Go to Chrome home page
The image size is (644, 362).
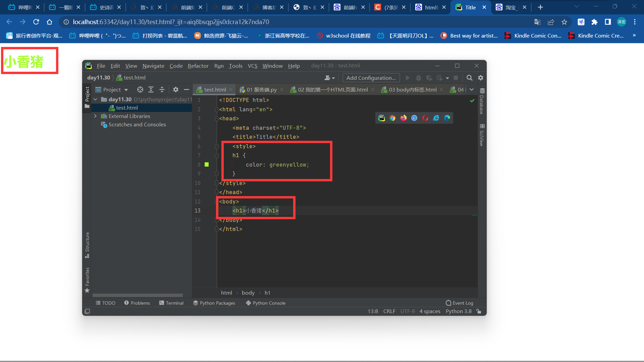(x=50, y=22)
